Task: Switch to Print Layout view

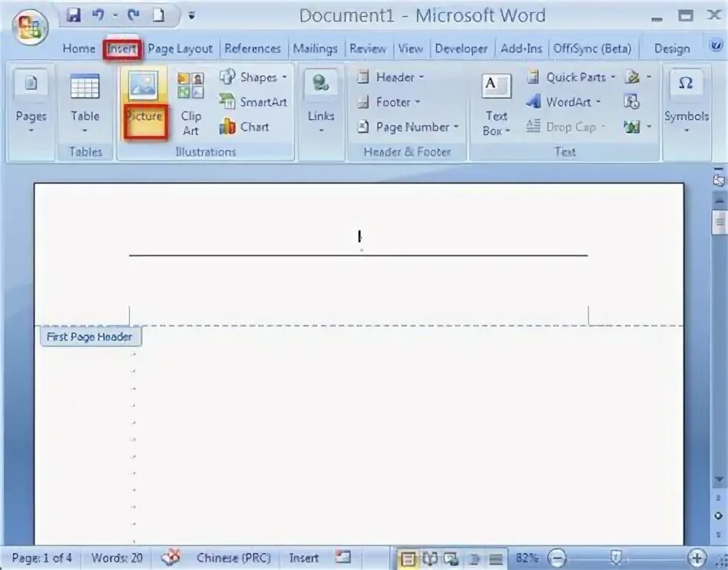Action: pyautogui.click(x=408, y=558)
